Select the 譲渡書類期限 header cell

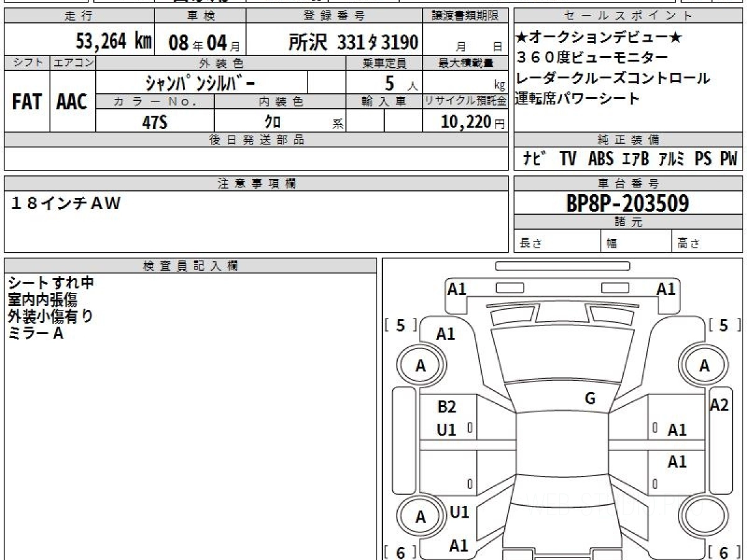coord(466,16)
